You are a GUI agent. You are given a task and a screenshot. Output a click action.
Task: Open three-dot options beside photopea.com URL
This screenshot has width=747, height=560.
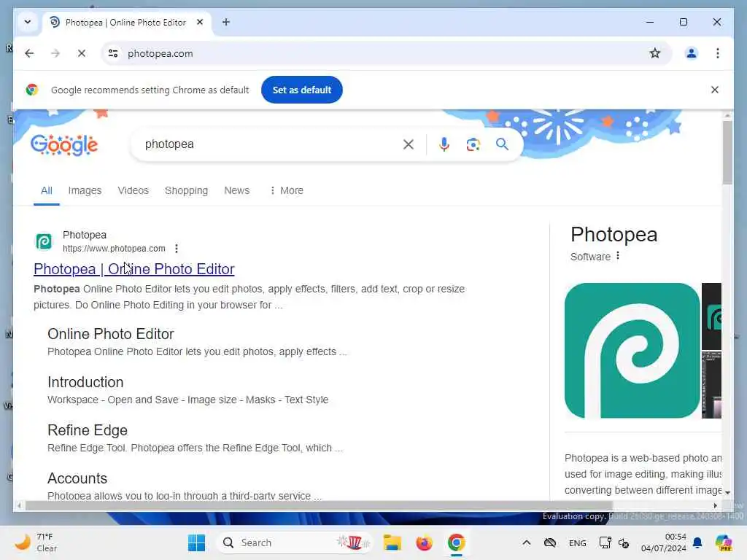pyautogui.click(x=177, y=249)
